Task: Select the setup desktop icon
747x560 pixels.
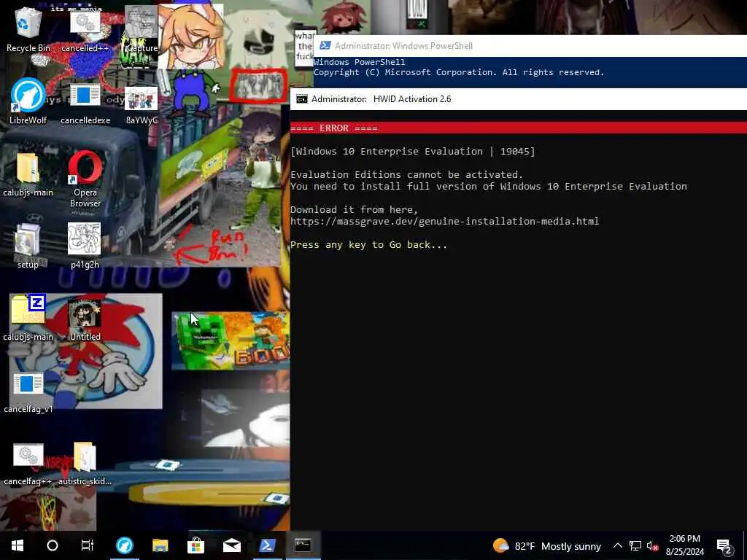Action: coord(28,246)
